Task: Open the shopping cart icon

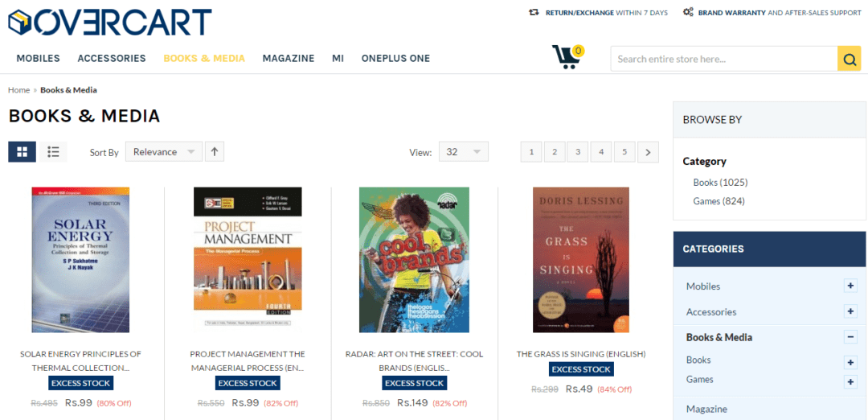Action: pyautogui.click(x=567, y=56)
